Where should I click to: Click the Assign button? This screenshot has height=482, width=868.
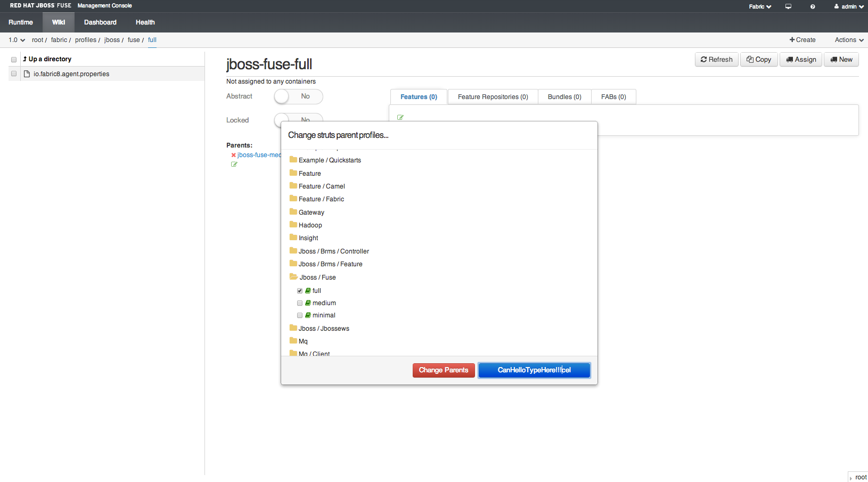pos(801,60)
